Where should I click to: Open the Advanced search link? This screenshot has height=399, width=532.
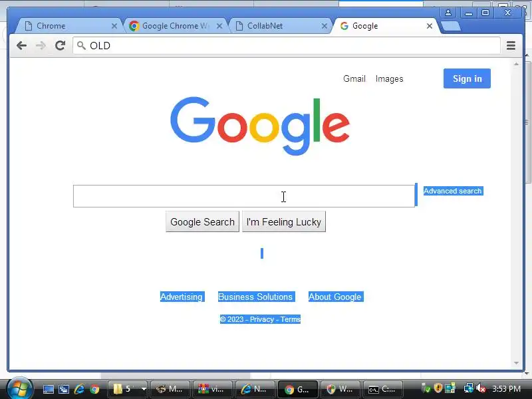[x=453, y=191]
